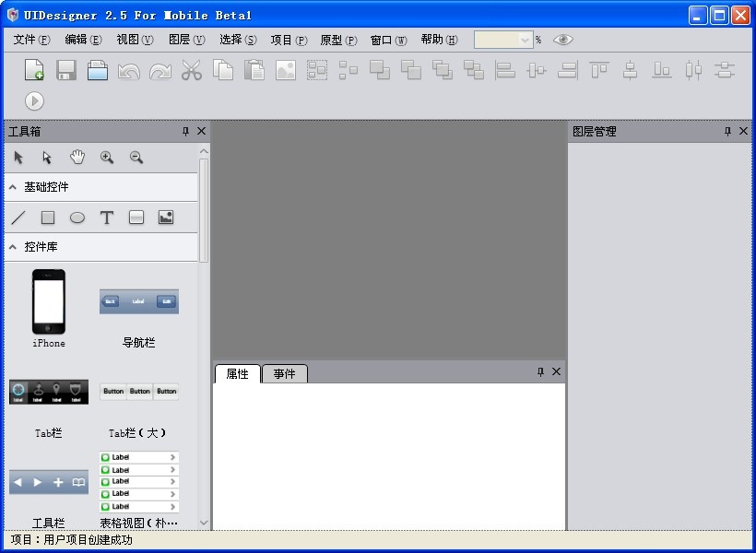Open the 选择(S) menu
756x553 pixels.
pyautogui.click(x=238, y=40)
